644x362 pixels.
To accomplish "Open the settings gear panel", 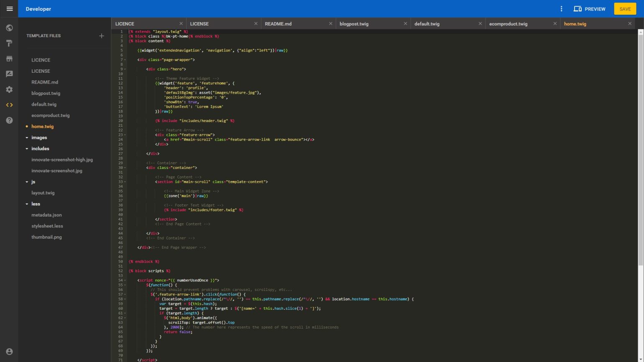I will click(x=9, y=89).
